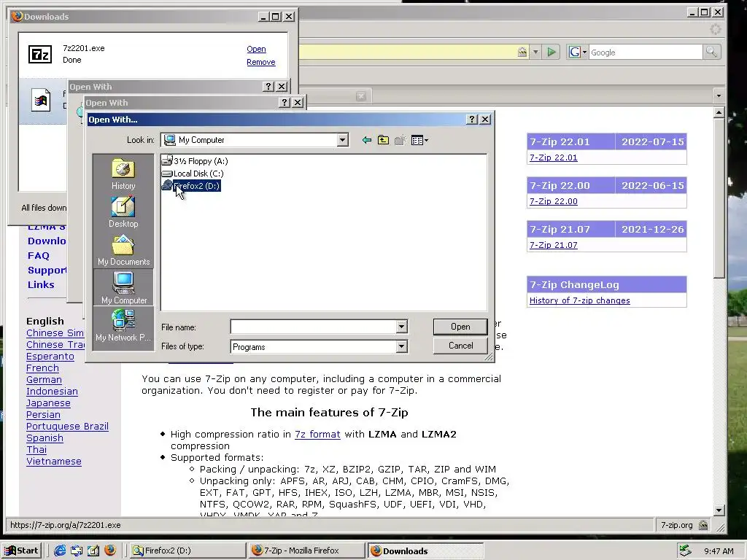
Task: Click the status bar lock icon
Action: 703,525
